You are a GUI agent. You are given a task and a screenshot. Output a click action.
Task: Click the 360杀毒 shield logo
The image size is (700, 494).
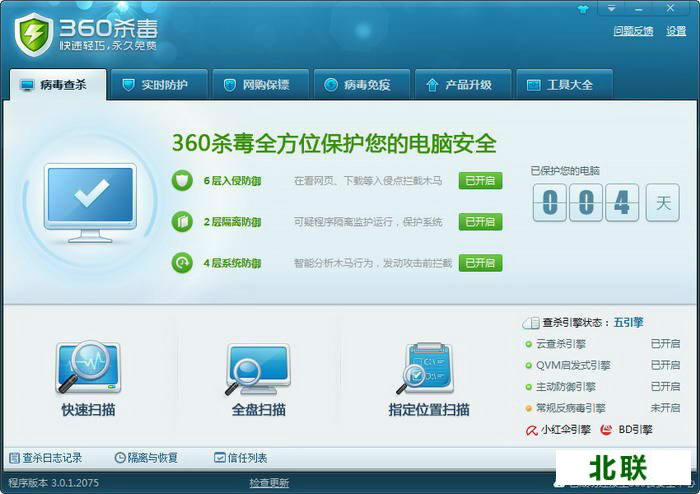click(33, 33)
